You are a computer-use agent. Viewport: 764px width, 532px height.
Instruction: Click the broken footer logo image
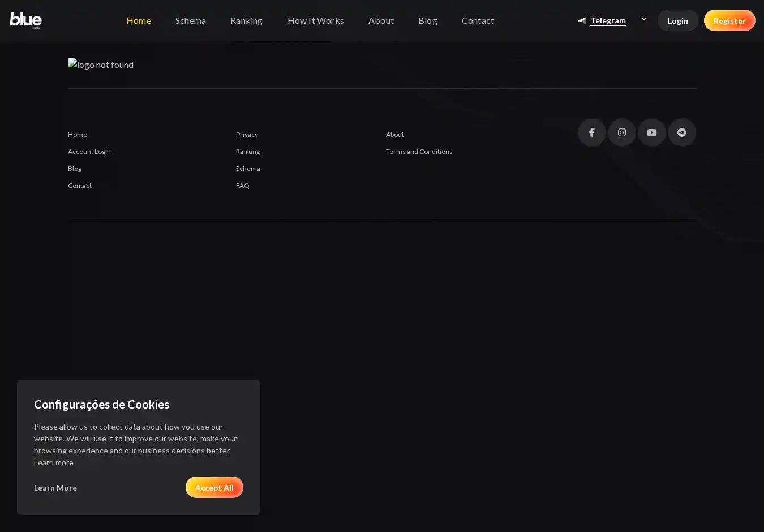[101, 65]
